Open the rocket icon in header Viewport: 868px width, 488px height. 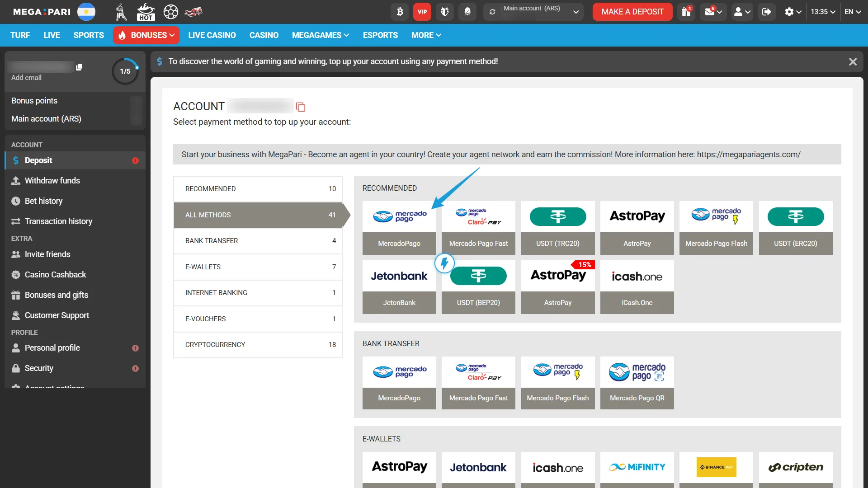click(467, 12)
